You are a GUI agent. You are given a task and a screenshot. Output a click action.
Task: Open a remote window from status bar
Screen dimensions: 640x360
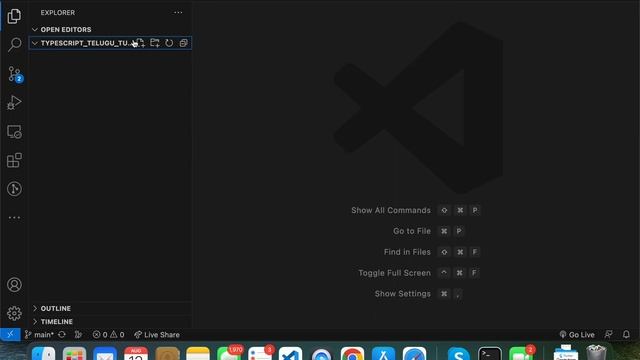pos(10,334)
